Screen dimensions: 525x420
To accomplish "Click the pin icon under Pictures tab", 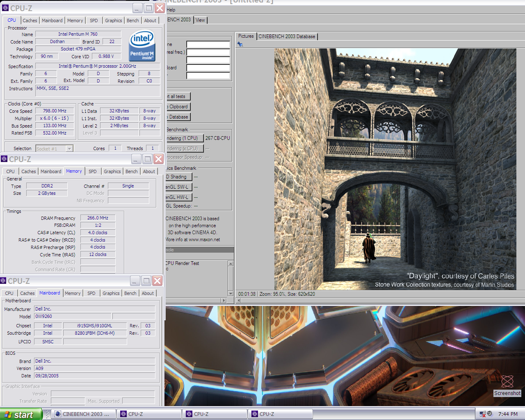I will point(240,44).
